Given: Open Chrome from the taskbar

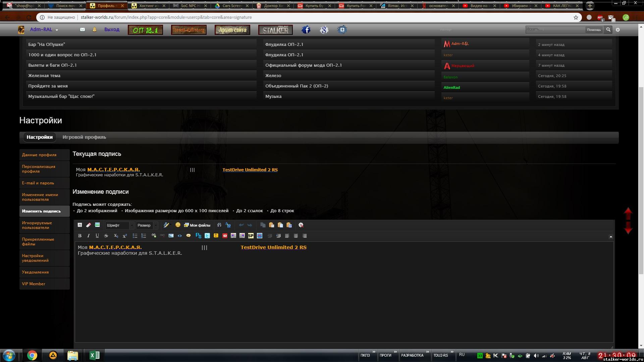Looking at the screenshot, I should (32, 355).
